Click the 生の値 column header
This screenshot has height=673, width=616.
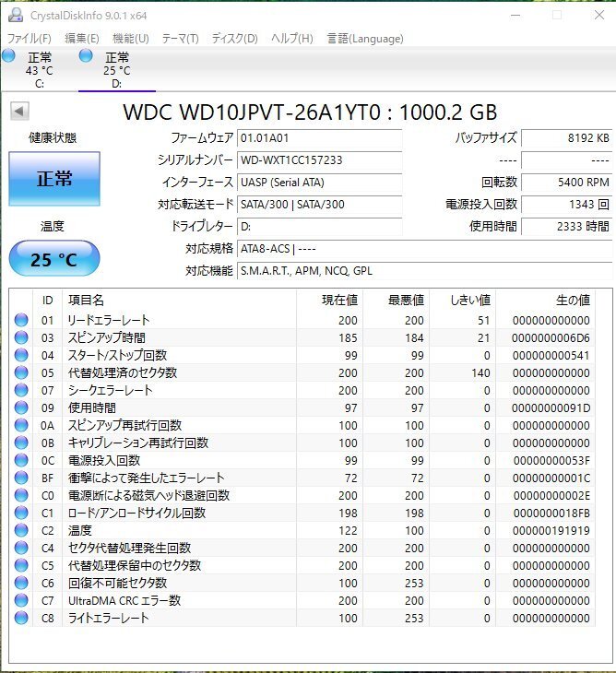573,300
